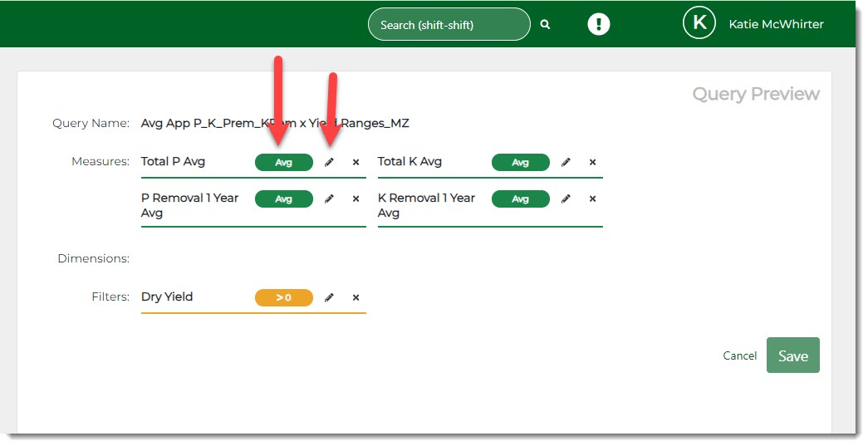The image size is (868, 446).
Task: Open Avg badge for P Removal 1 Year
Action: 283,199
